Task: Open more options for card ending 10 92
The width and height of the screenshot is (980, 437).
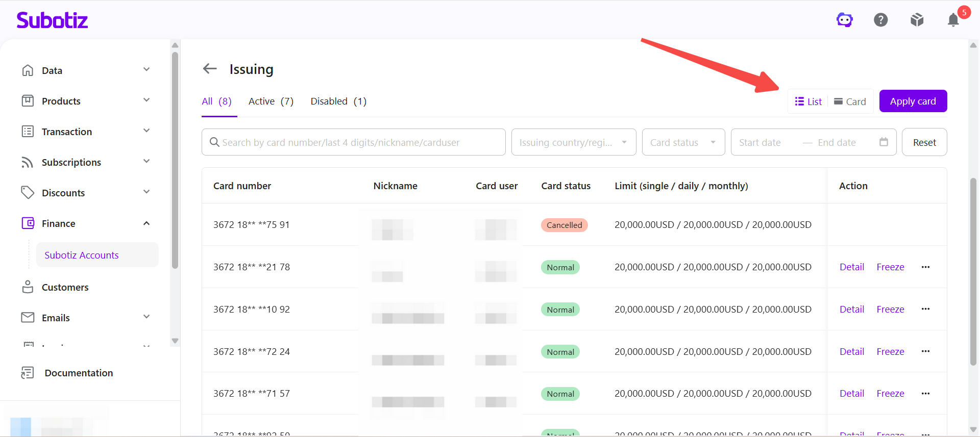Action: [x=925, y=309]
